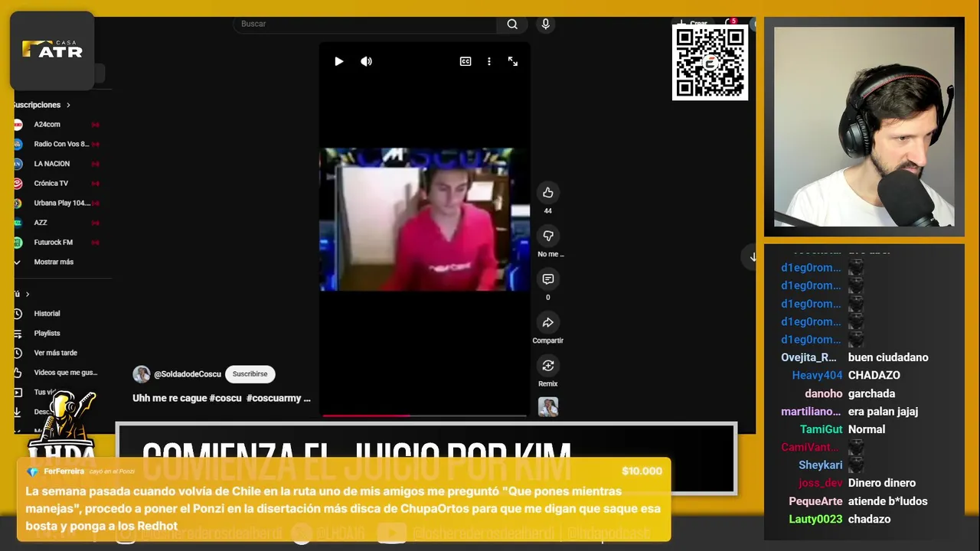
Task: Click chat user PequeArte name
Action: 815,501
